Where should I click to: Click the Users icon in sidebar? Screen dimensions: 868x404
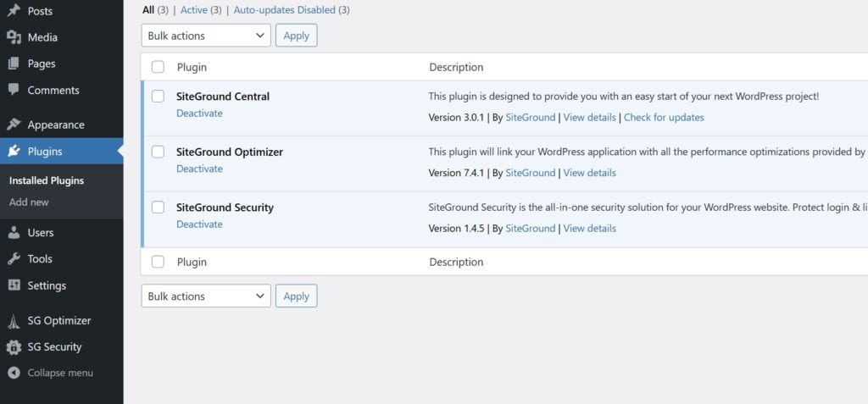pos(14,232)
